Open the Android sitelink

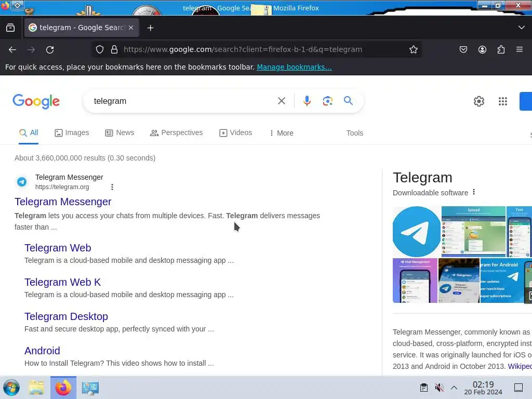coord(42,351)
